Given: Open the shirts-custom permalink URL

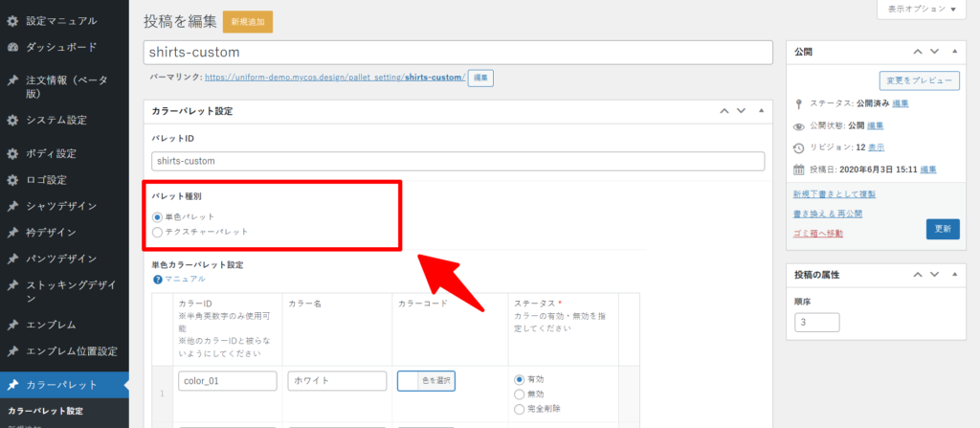Looking at the screenshot, I should [x=335, y=78].
